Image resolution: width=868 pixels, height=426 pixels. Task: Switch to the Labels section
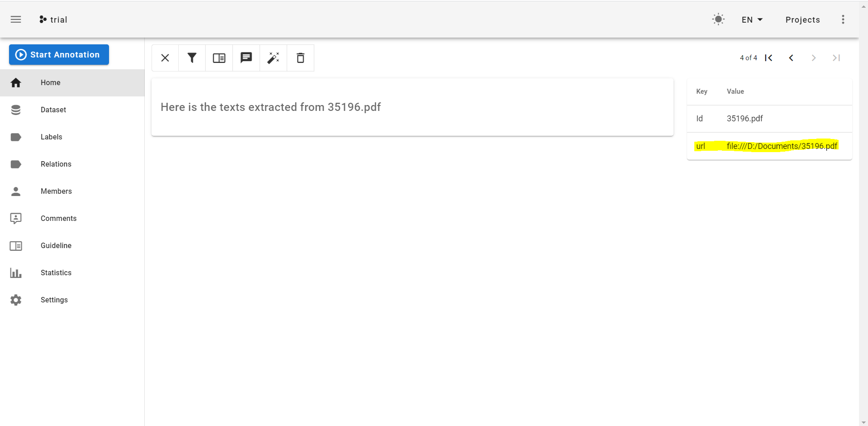51,137
